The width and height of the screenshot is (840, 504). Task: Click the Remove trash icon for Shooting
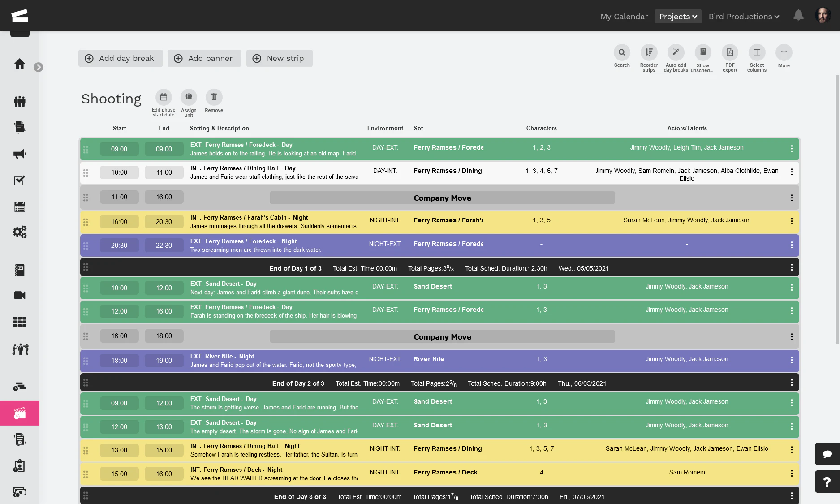(x=214, y=96)
